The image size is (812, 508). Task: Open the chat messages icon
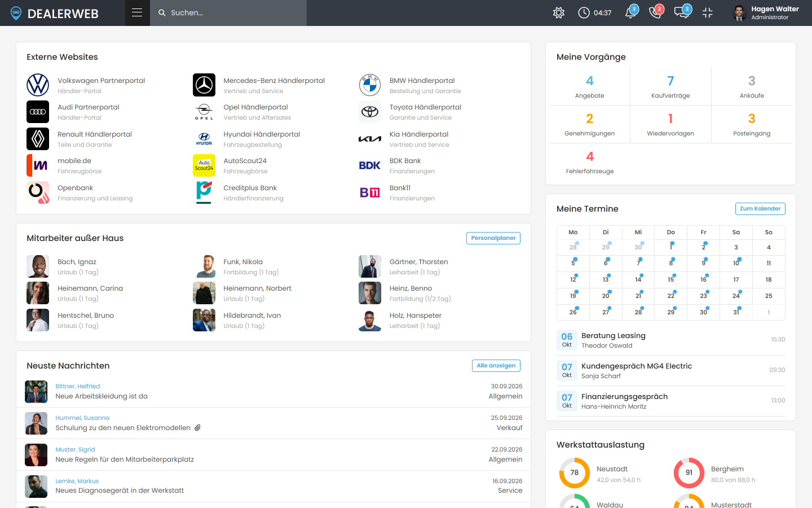pyautogui.click(x=682, y=12)
